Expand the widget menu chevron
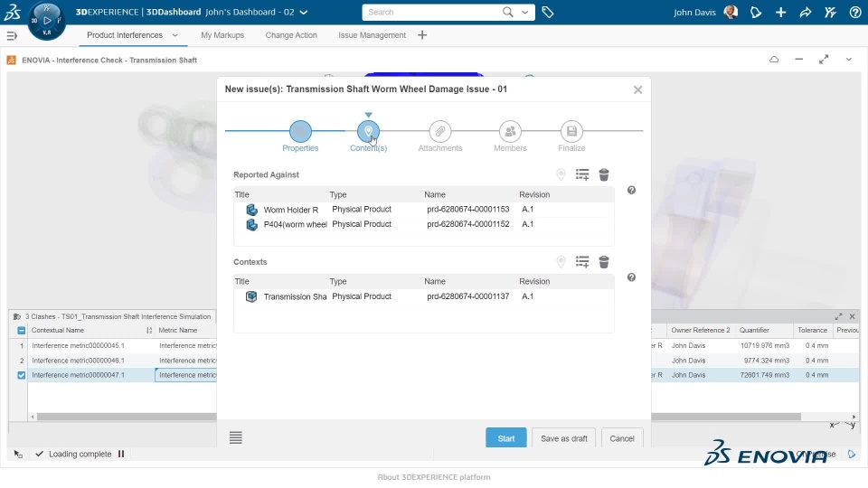Viewport: 868px width, 488px height. [x=849, y=60]
